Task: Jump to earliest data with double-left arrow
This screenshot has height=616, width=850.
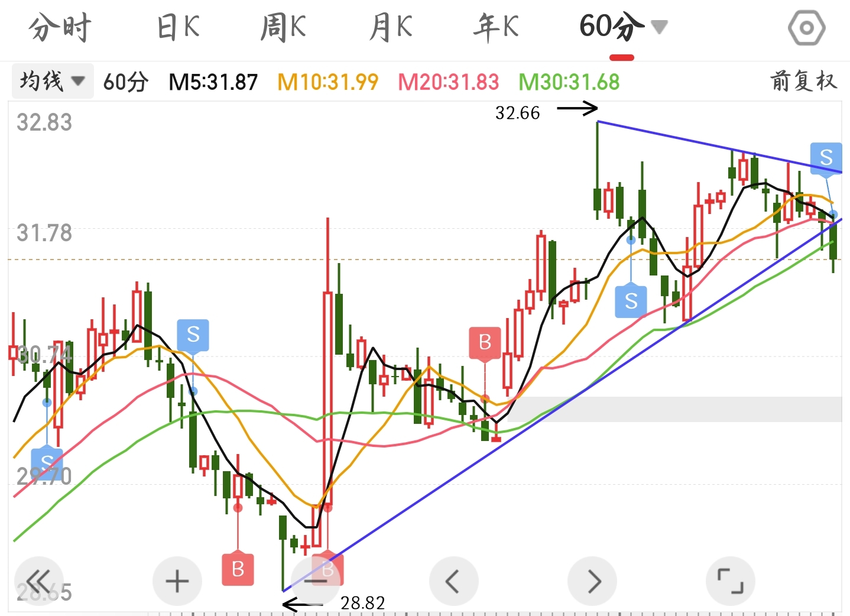Action: pyautogui.click(x=38, y=582)
